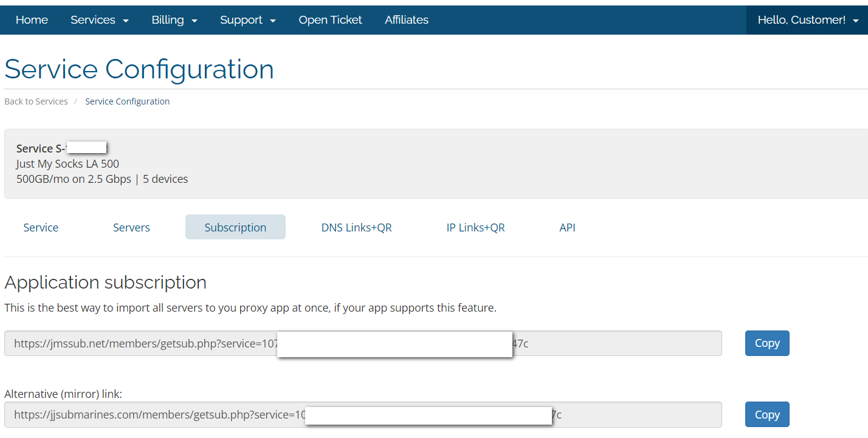
Task: Click the Back to Services breadcrumb
Action: 36,101
